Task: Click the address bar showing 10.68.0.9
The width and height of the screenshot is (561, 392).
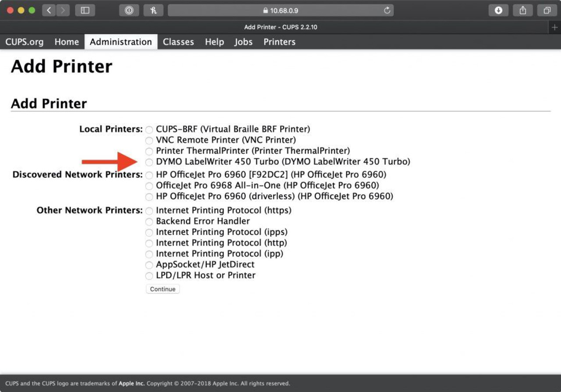Action: coord(280,11)
